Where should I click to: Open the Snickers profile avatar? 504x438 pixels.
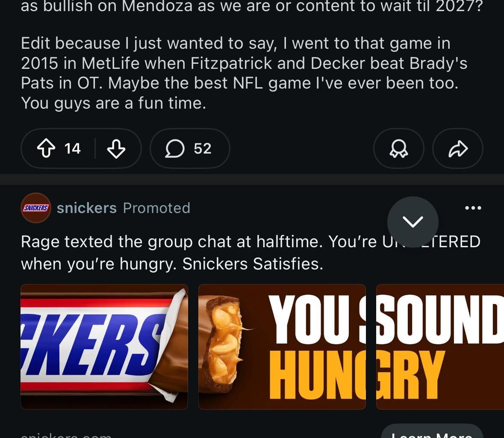point(36,208)
